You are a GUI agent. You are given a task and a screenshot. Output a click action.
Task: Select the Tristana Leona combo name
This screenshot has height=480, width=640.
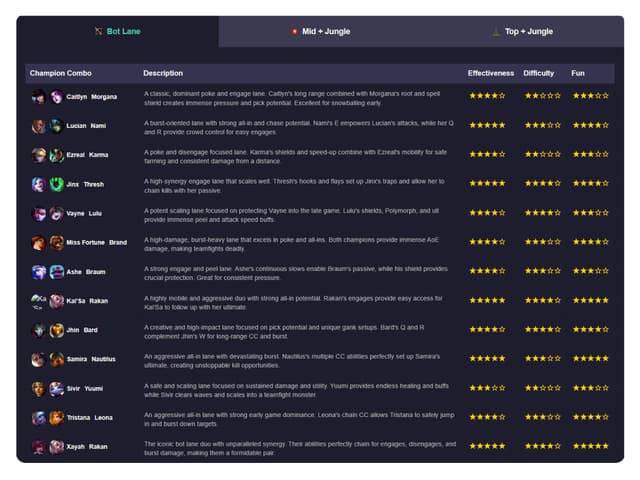tap(89, 418)
